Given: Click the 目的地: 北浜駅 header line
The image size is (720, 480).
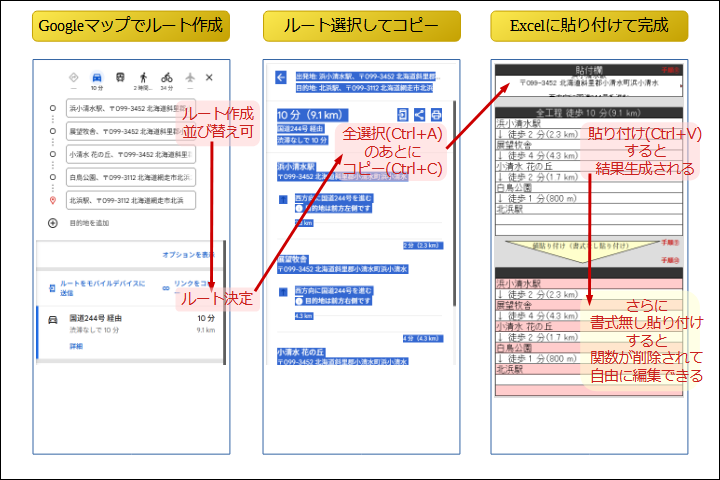Looking at the screenshot, I should coord(364,87).
